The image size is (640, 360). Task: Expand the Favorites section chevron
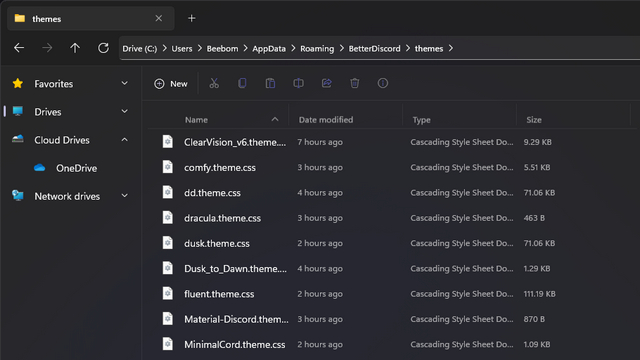click(x=124, y=83)
